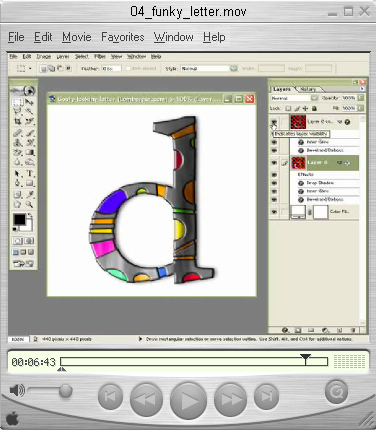This screenshot has height=430, width=376.
Task: Toggle eye beside Effects row of Layer 0
Action: [x=274, y=175]
